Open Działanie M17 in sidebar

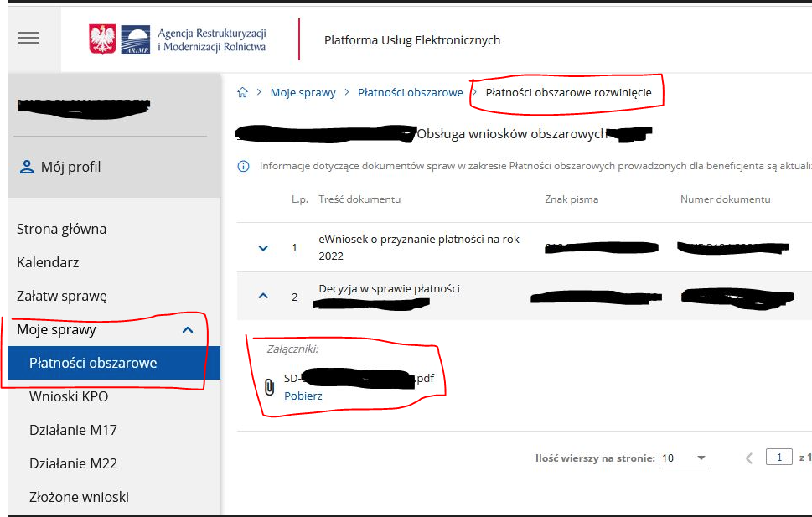[x=73, y=430]
